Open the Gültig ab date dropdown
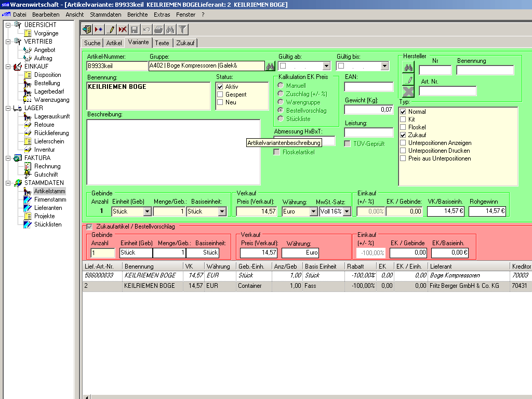 326,66
